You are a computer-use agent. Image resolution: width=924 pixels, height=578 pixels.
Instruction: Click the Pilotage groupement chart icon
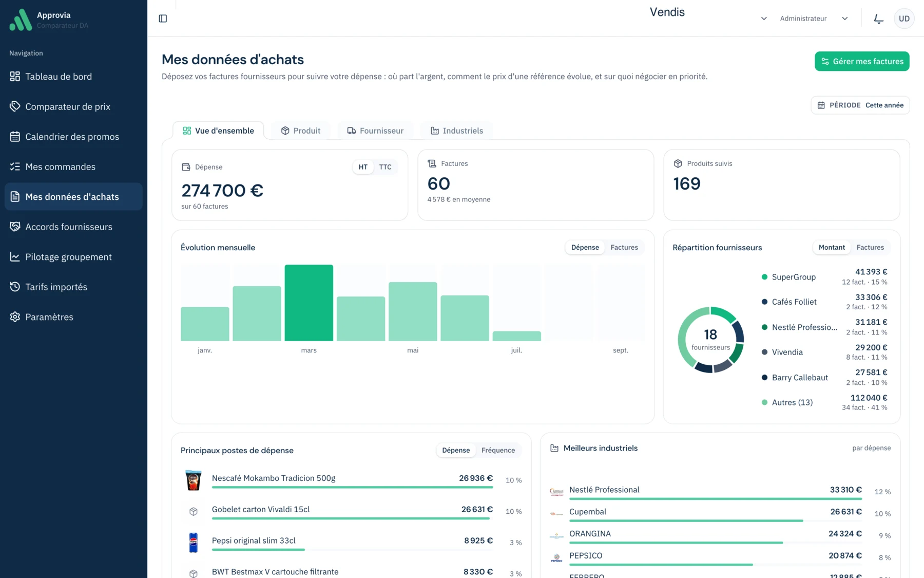pyautogui.click(x=15, y=257)
